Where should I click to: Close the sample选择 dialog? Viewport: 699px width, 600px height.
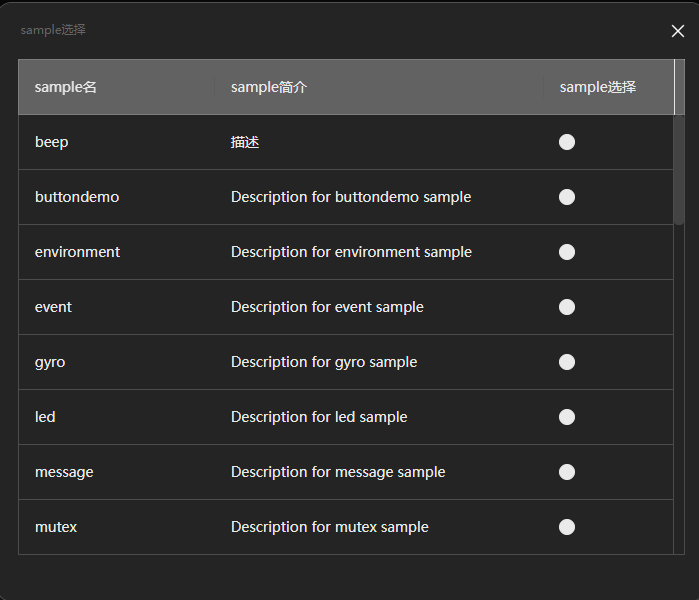pyautogui.click(x=678, y=31)
